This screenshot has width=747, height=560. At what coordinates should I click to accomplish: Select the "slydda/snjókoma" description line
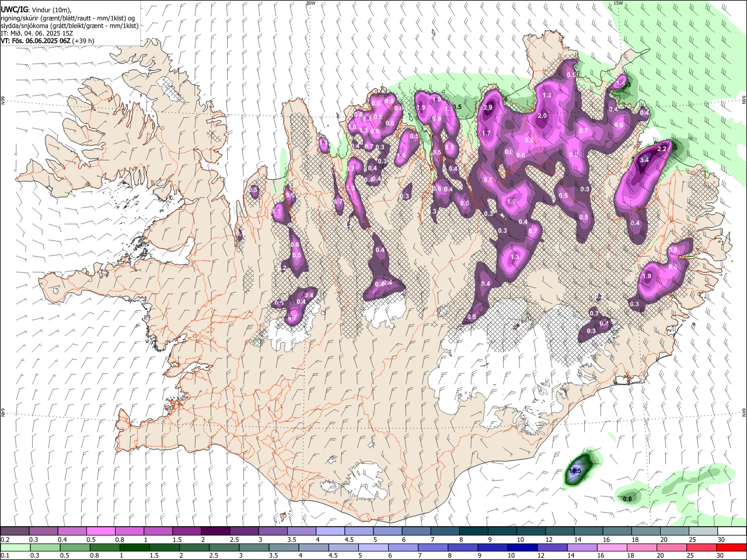(69, 26)
